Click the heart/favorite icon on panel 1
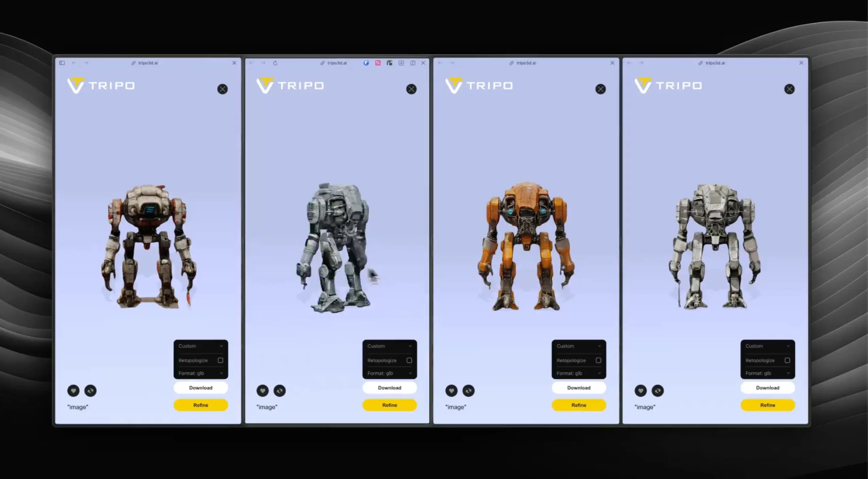Image resolution: width=868 pixels, height=479 pixels. pos(73,390)
